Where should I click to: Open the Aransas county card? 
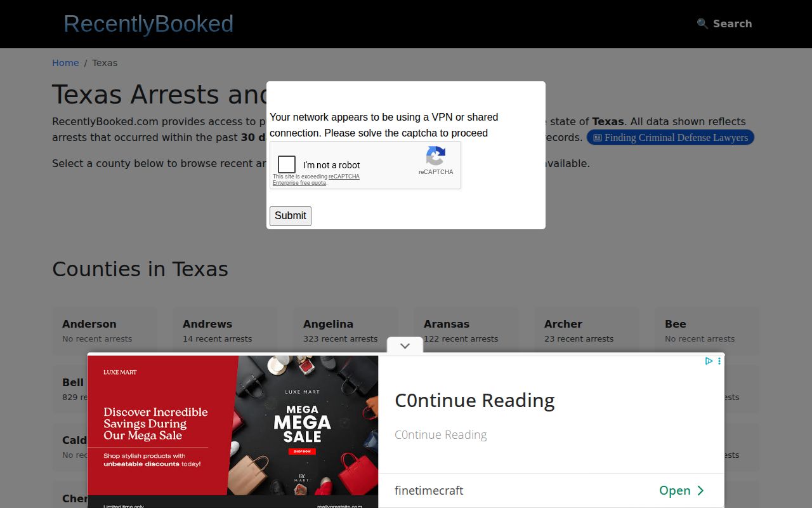466,330
